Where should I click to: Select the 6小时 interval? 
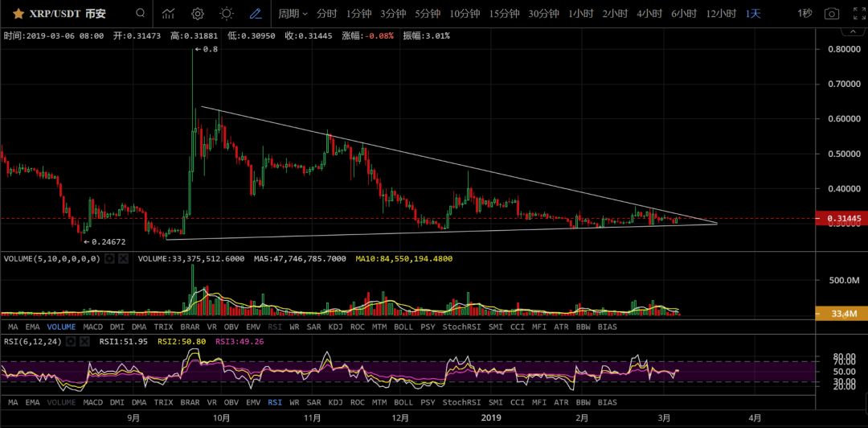[x=684, y=14]
